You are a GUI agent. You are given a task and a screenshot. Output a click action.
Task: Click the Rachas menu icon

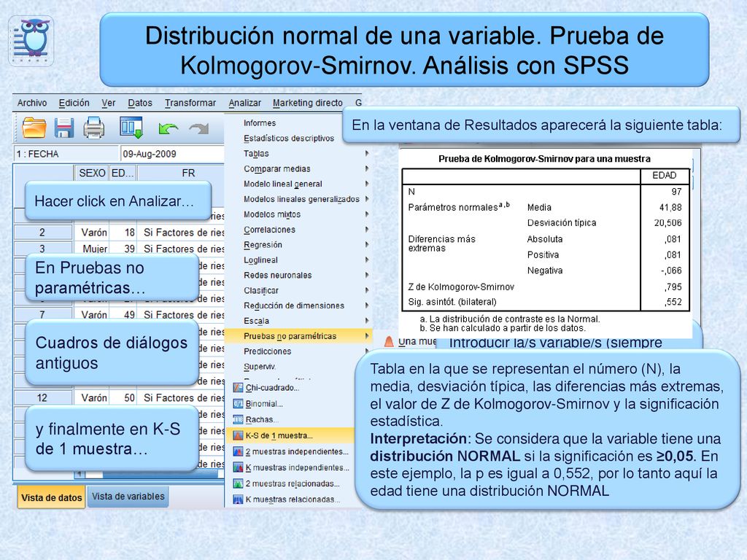tap(239, 419)
